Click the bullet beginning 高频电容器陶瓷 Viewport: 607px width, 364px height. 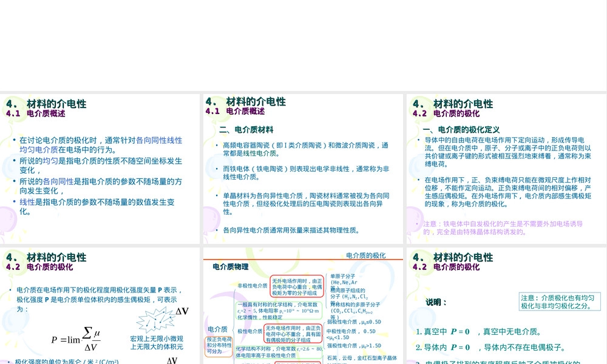click(305, 149)
